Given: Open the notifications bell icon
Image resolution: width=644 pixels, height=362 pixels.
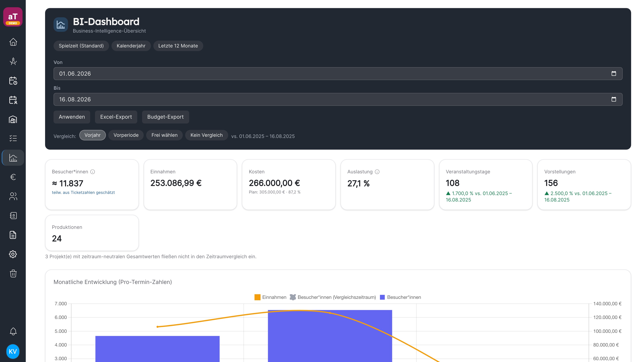Looking at the screenshot, I should [13, 331].
